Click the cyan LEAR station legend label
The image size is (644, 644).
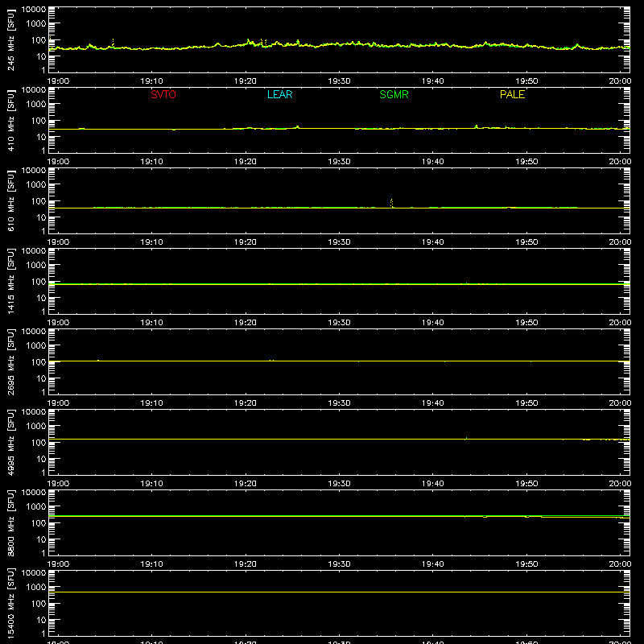pyautogui.click(x=279, y=94)
